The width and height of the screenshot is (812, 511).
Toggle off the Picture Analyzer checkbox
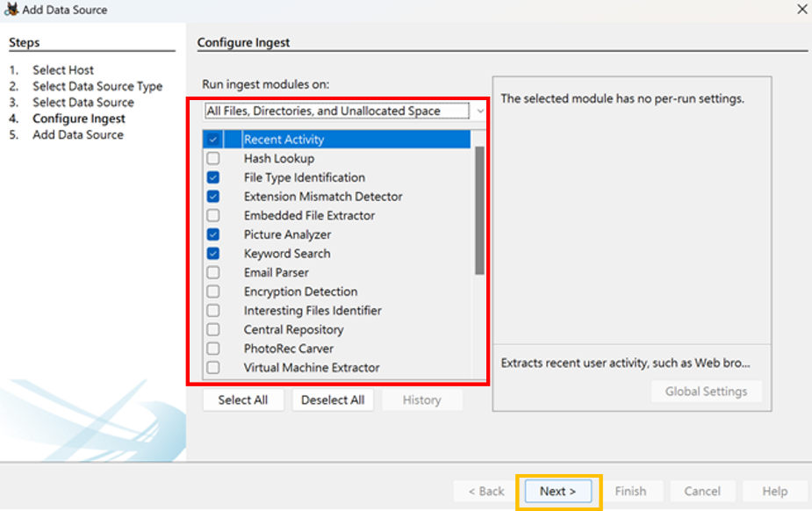tap(212, 234)
